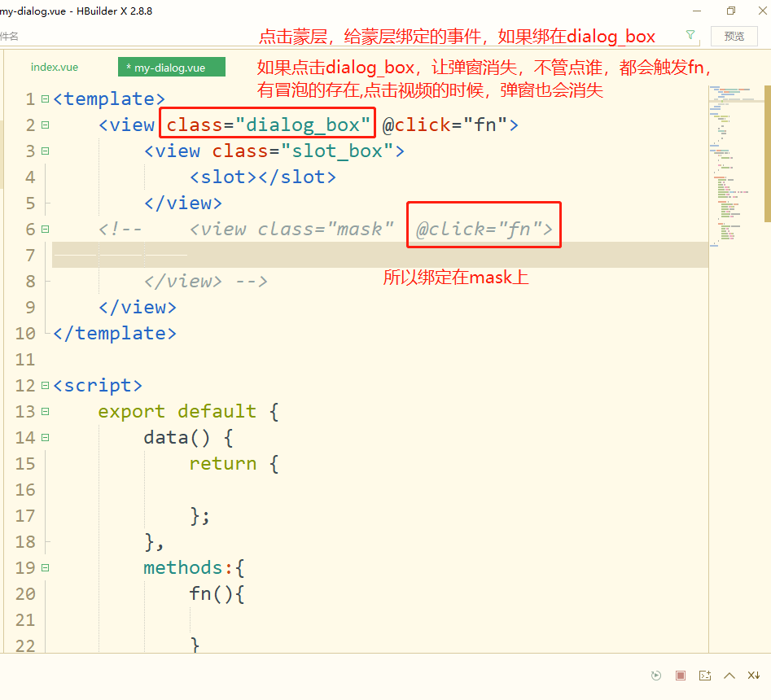The image size is (771, 700).
Task: Close the console using the X-arrow icon
Action: pos(754,676)
